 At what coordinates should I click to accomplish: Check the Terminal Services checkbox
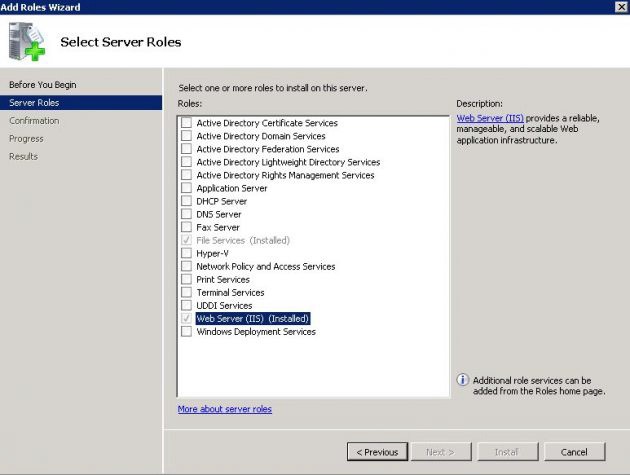[x=186, y=292]
